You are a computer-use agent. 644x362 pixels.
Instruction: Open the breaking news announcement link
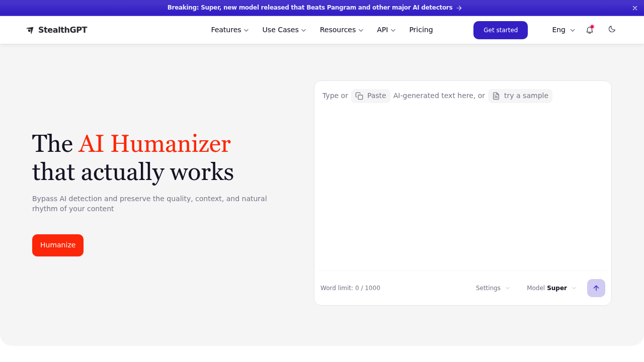(315, 8)
